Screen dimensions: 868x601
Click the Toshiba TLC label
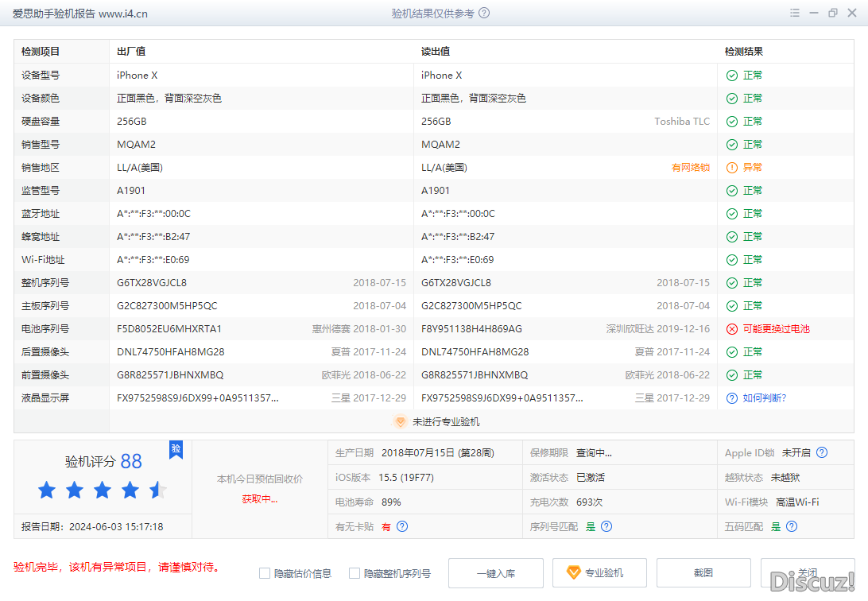coord(682,121)
